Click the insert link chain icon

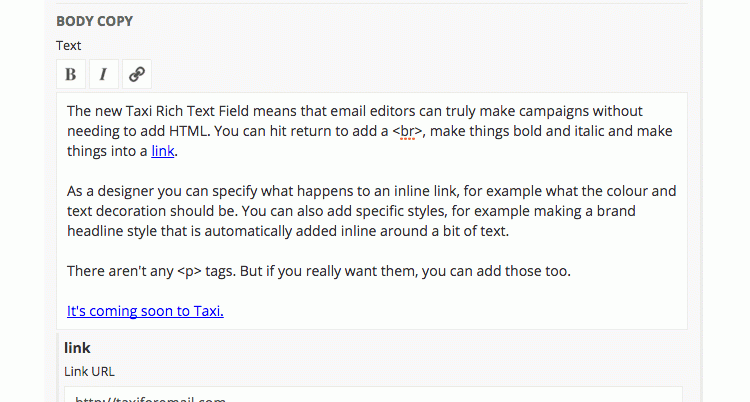click(x=136, y=74)
